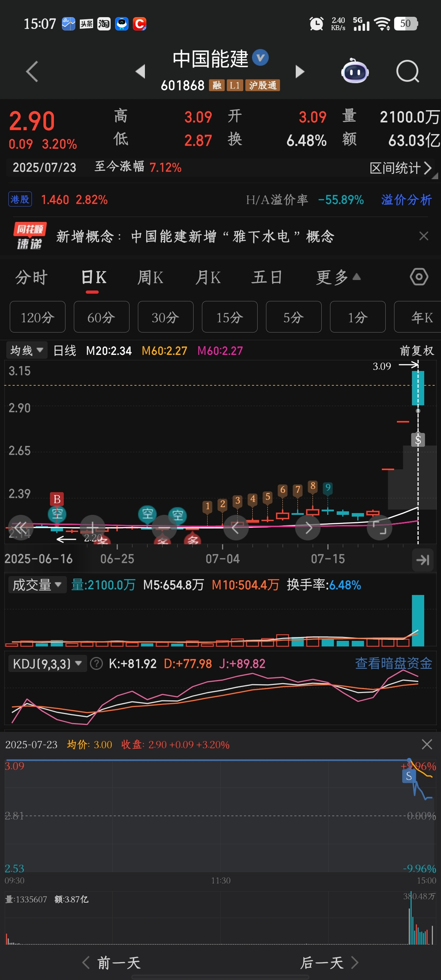Screen dimensions: 441x980
Task: Tap the verified V badge beside 中国能建
Action: [260, 57]
